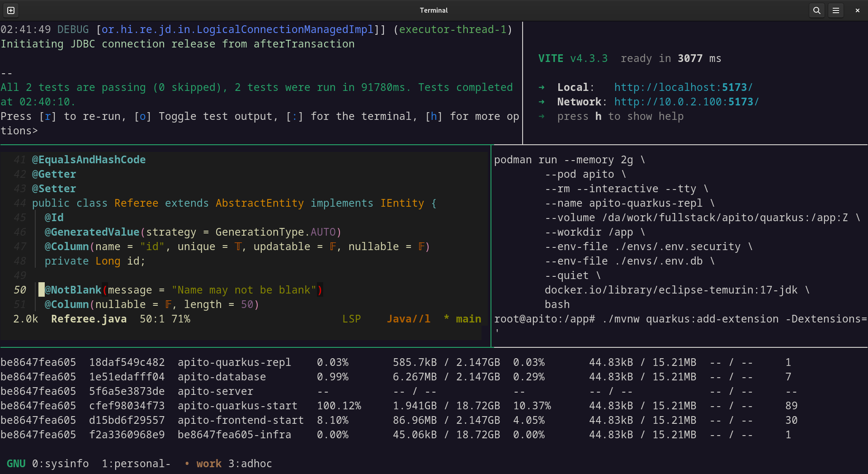This screenshot has width=868, height=474.
Task: Switch to tmux window 0:sysinfo
Action: tap(60, 464)
